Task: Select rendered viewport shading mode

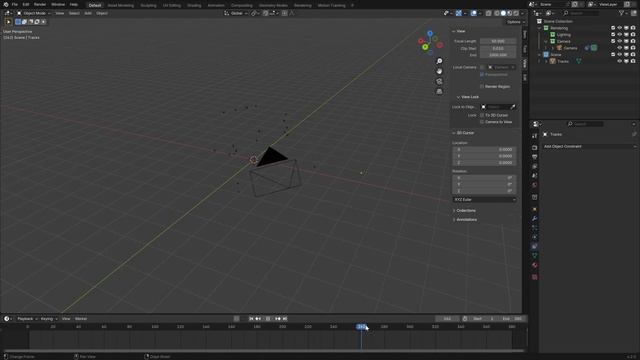Action: coord(516,13)
